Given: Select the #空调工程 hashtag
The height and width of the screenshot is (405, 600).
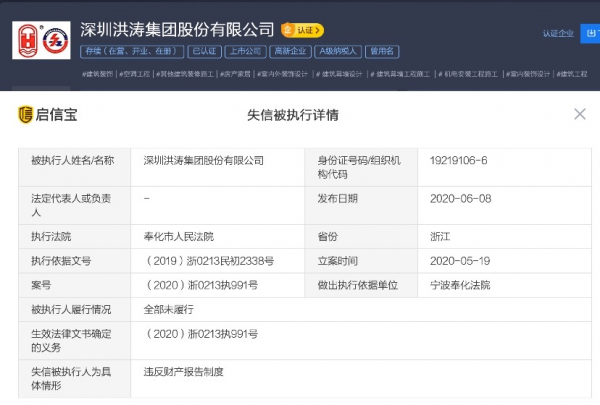Looking at the screenshot, I should click(134, 74).
